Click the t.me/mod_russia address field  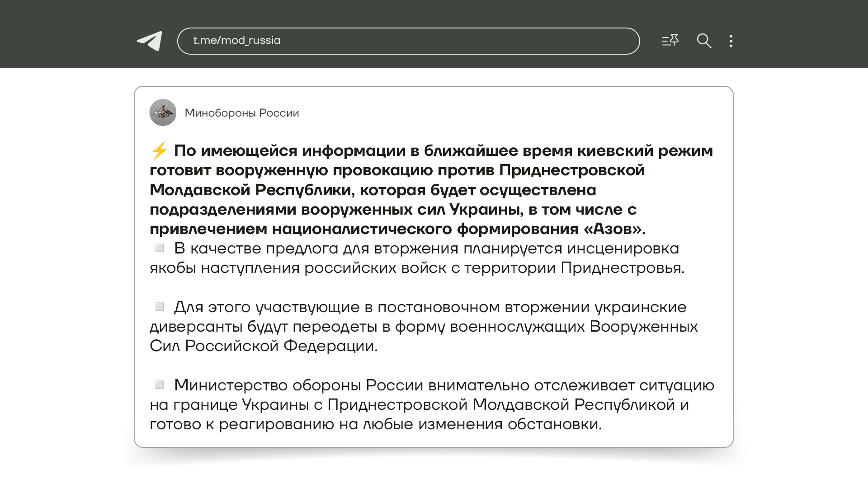pos(408,41)
